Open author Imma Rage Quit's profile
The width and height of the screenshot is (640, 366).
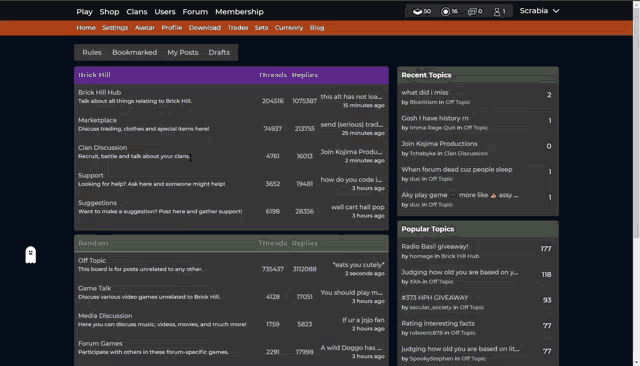pos(433,128)
